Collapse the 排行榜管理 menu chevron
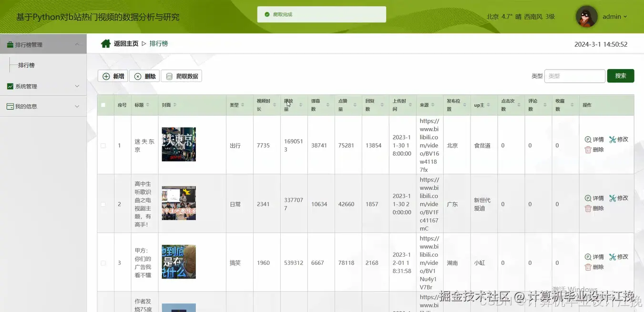Screen dimensions: 644x312 (x=77, y=44)
